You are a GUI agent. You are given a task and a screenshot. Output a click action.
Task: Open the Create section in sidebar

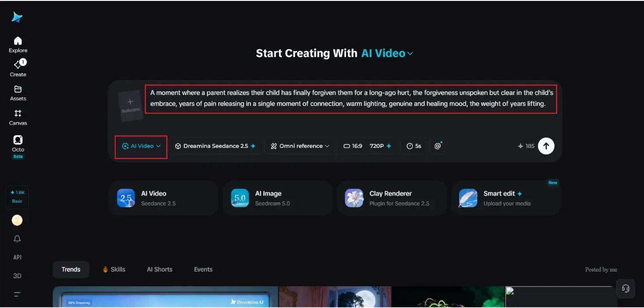(18, 69)
